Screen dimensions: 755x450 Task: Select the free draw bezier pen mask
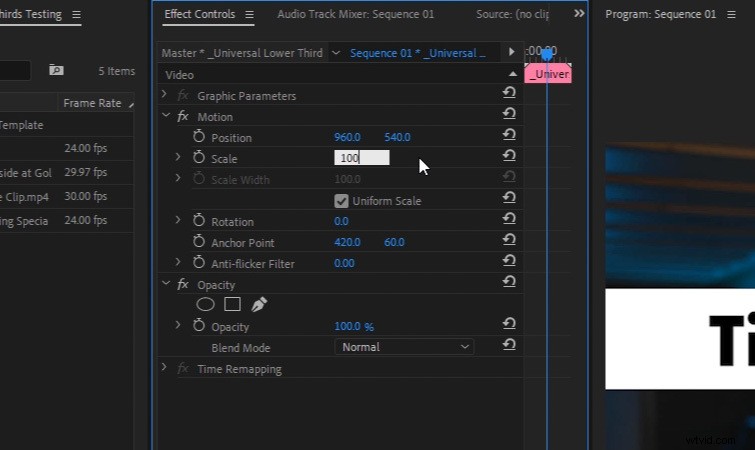click(259, 304)
